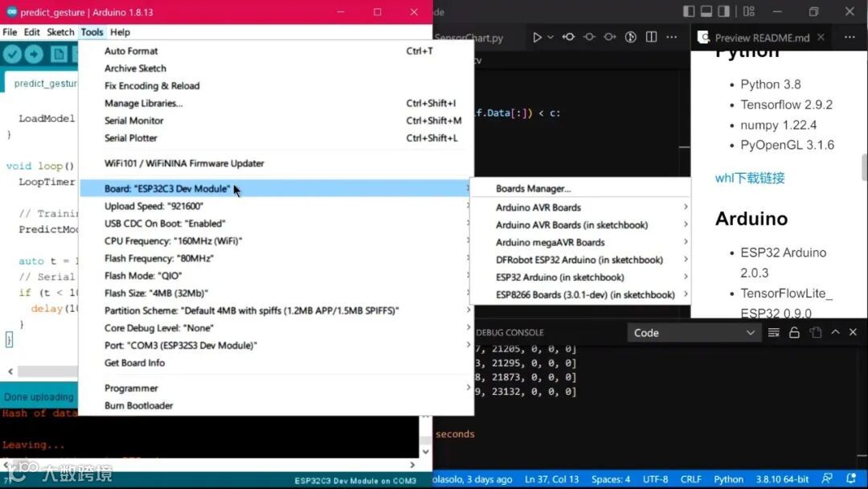Open the Arduino Help menu

click(120, 32)
